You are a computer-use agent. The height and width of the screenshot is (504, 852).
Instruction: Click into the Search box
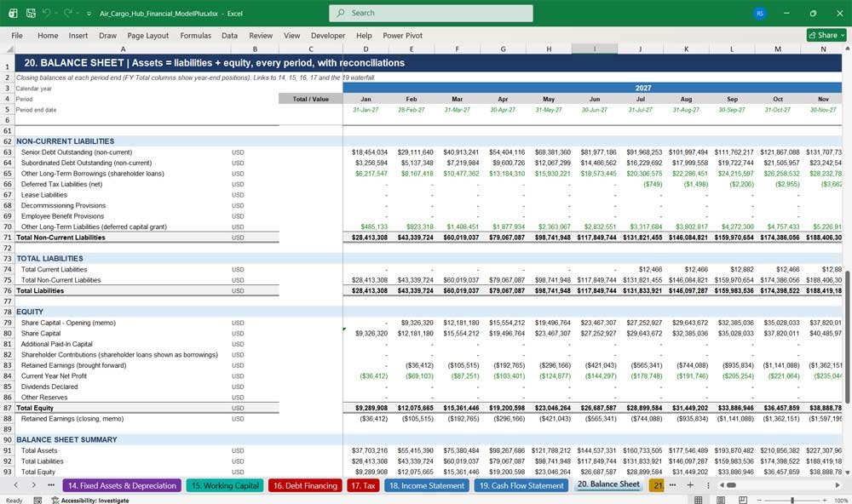(431, 13)
